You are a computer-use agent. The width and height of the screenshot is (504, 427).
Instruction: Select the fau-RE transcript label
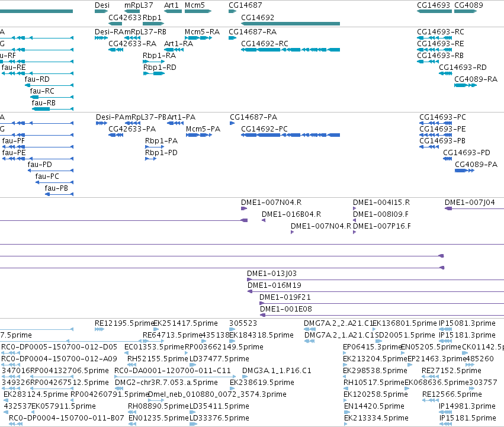tap(14, 68)
